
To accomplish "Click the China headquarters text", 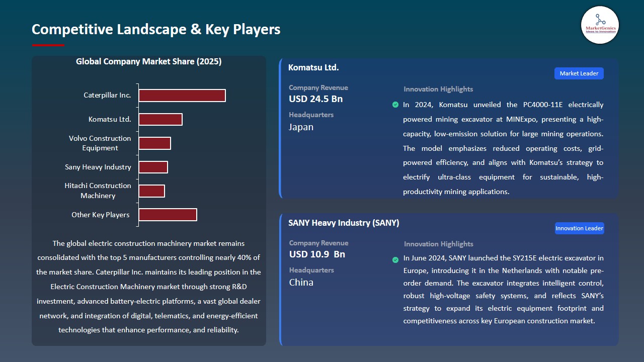I will (301, 283).
